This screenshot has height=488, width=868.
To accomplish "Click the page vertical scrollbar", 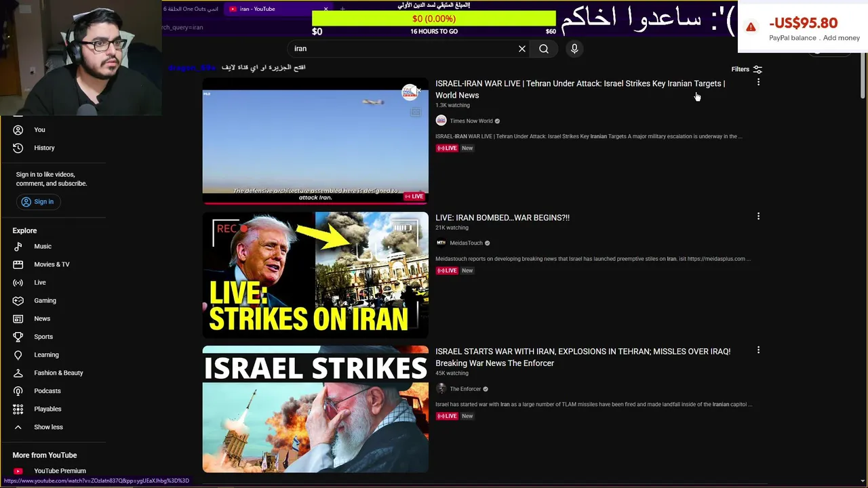I will 863,76.
